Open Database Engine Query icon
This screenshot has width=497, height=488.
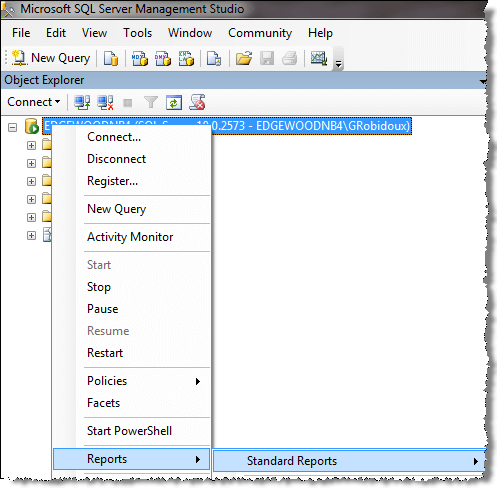click(x=111, y=58)
